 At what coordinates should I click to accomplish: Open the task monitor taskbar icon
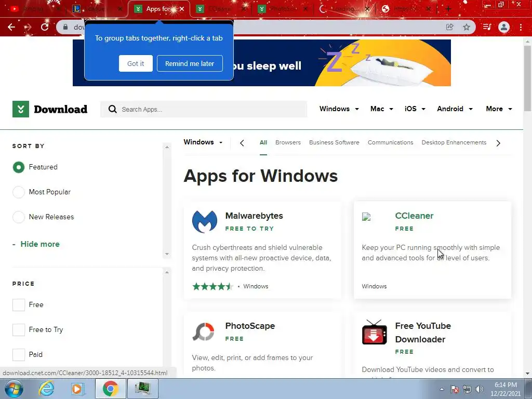click(x=142, y=389)
